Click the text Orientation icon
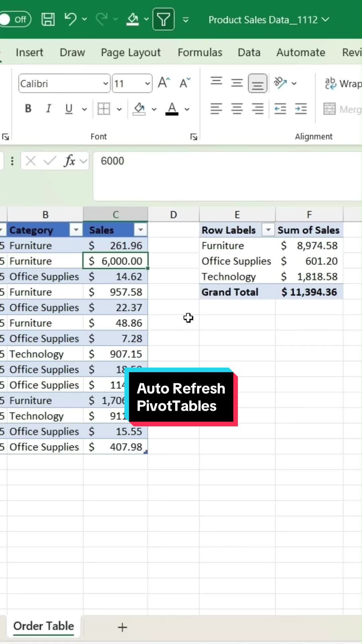 [280, 83]
